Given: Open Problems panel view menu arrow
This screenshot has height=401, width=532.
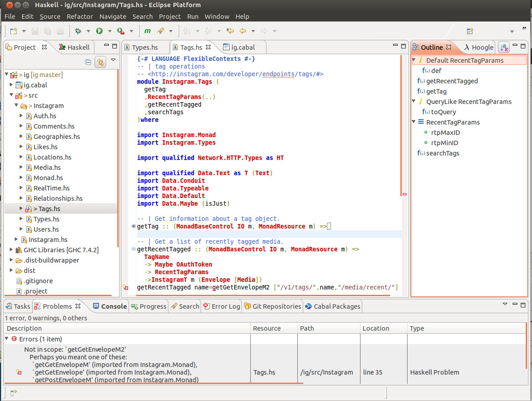Looking at the screenshot, I should [505, 304].
